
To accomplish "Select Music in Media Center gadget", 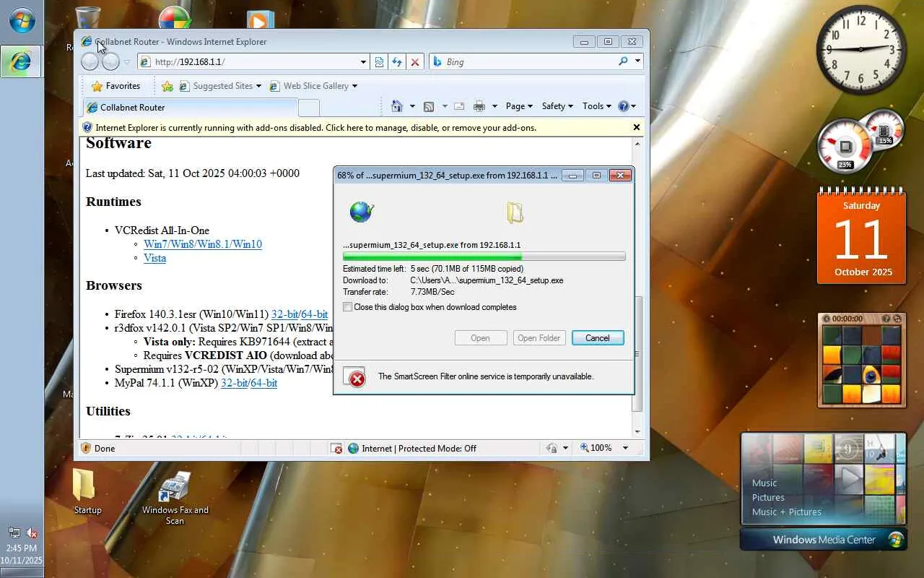I will [x=764, y=483].
